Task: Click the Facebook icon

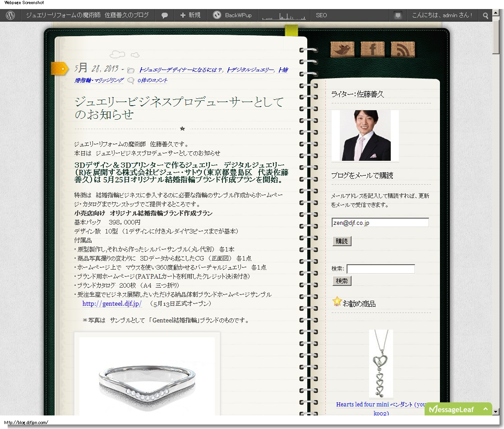Action: point(373,50)
